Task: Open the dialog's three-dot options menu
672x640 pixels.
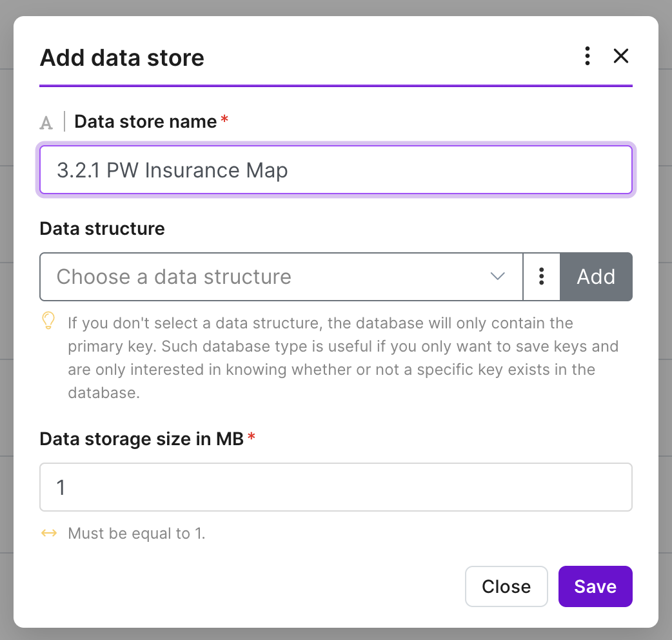Action: click(x=587, y=56)
